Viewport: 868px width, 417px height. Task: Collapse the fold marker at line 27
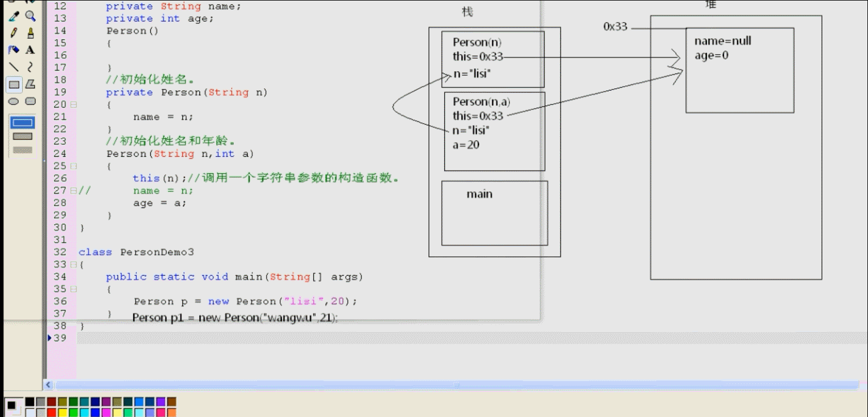(x=73, y=191)
